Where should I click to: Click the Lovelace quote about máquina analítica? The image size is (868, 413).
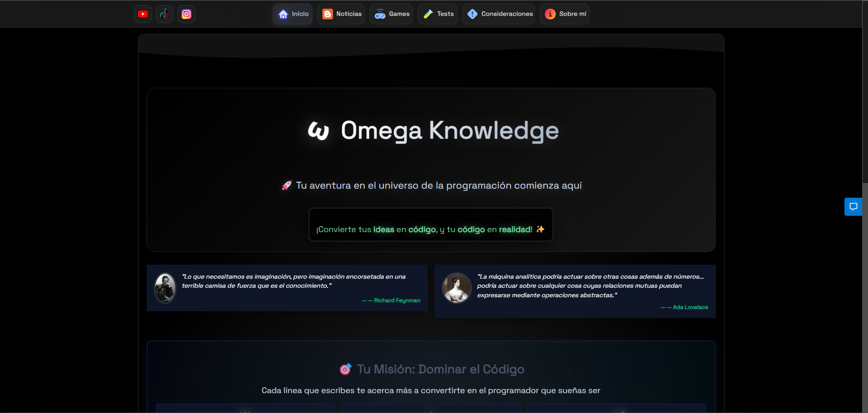[x=590, y=286]
